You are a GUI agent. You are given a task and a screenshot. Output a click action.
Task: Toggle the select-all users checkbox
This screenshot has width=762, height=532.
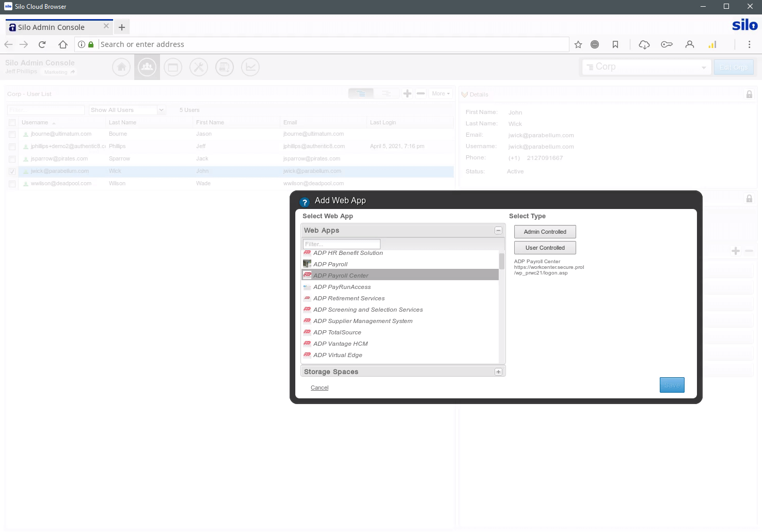(12, 123)
